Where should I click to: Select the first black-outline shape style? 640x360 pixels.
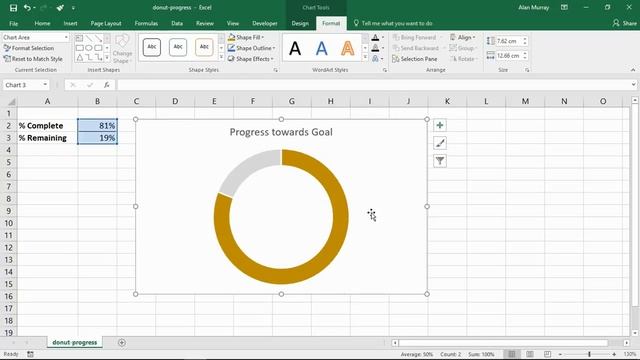click(151, 47)
